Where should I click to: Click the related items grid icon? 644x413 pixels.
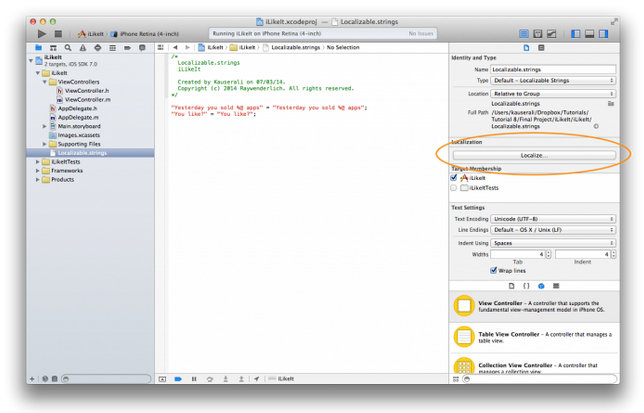(x=161, y=48)
